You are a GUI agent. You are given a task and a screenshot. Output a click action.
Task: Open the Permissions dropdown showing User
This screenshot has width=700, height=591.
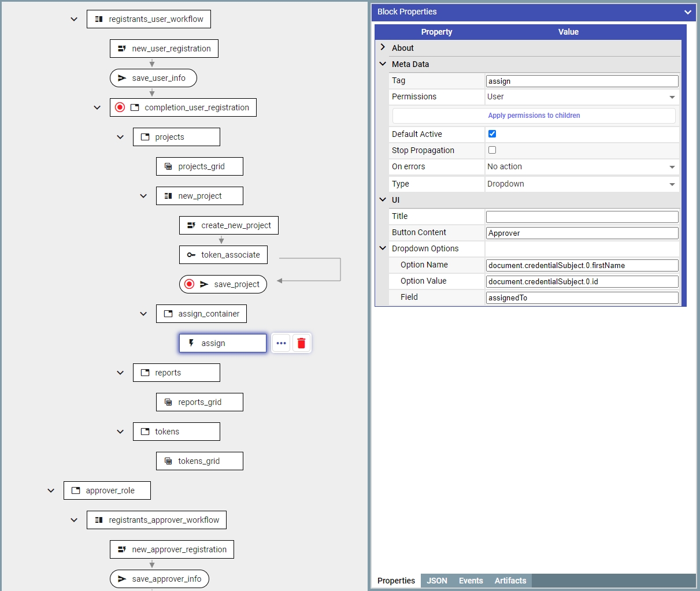(582, 97)
